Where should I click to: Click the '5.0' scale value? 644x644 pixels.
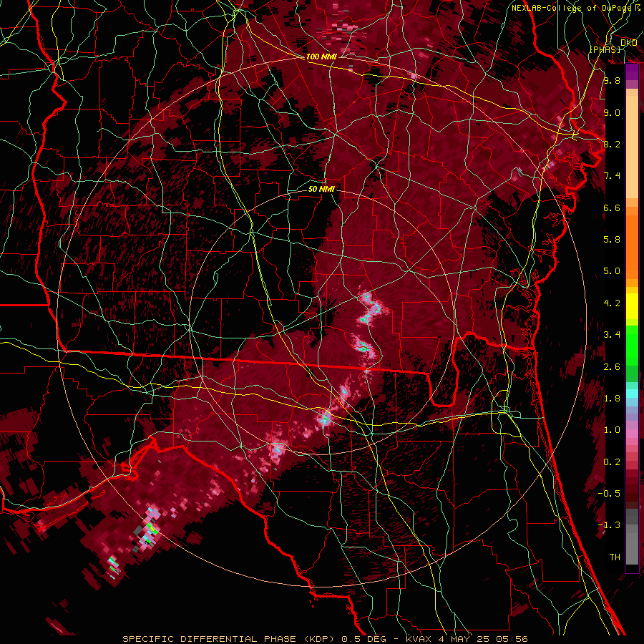pyautogui.click(x=612, y=271)
